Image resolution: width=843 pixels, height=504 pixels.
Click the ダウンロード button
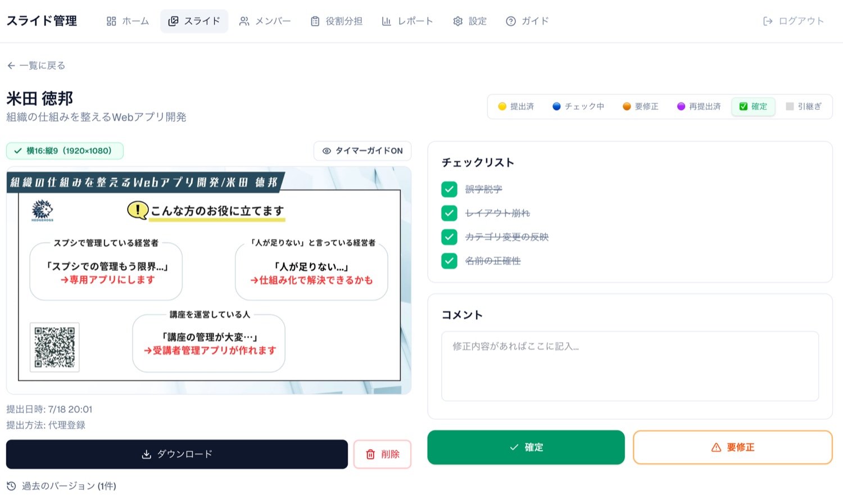(177, 454)
